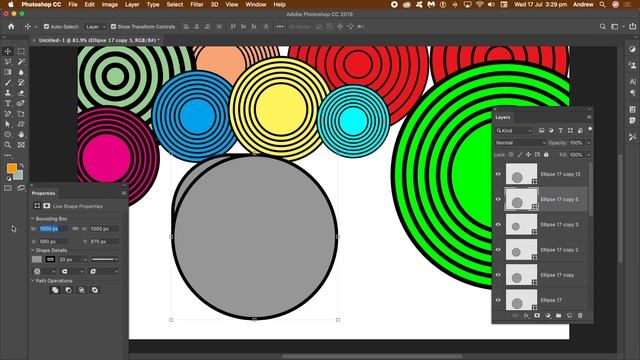Open the Apple menu
Image resolution: width=640 pixels, height=360 pixels.
tap(11, 4)
